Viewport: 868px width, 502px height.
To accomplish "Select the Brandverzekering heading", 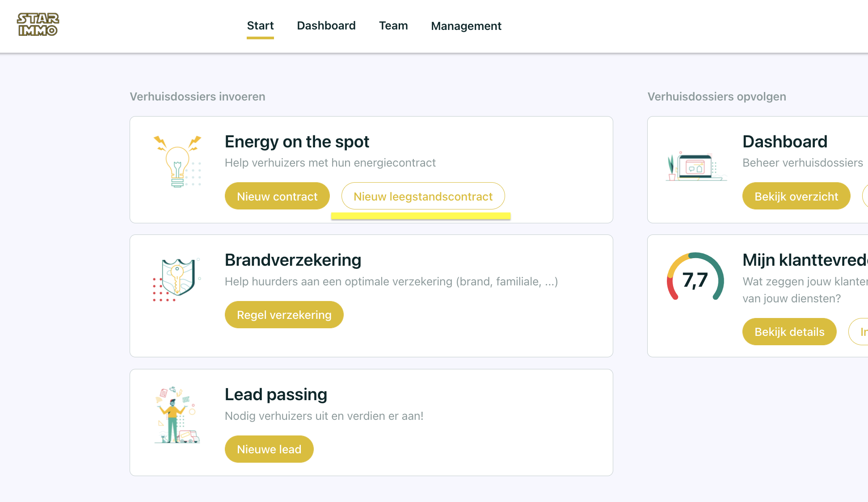I will 293,260.
